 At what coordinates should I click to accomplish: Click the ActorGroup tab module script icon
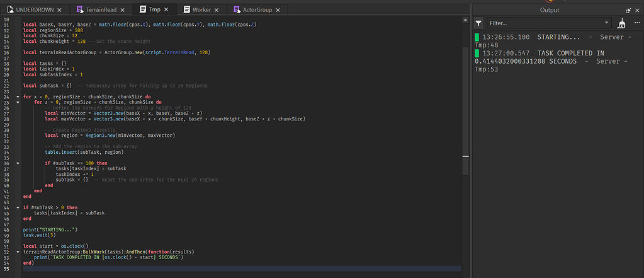tap(237, 10)
